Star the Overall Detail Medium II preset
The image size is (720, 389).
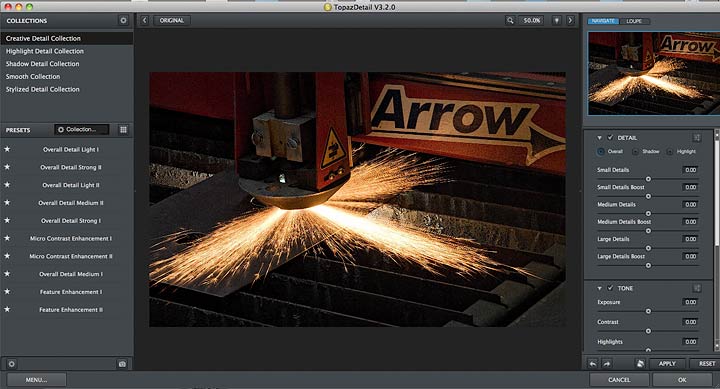click(7, 203)
